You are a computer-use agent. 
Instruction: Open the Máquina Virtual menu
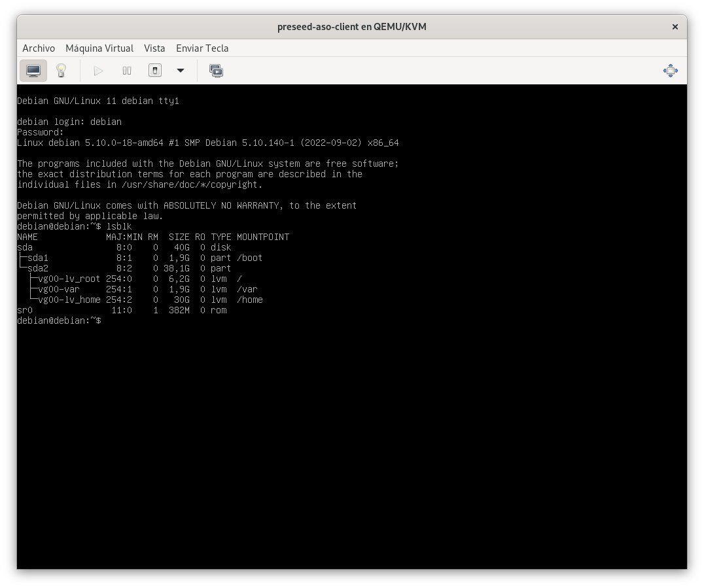[x=99, y=48]
